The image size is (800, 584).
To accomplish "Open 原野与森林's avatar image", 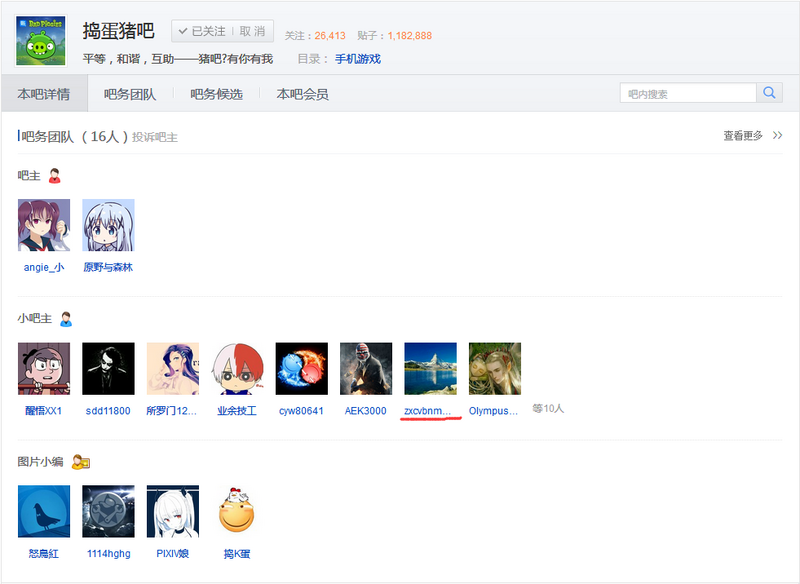I will tap(108, 225).
